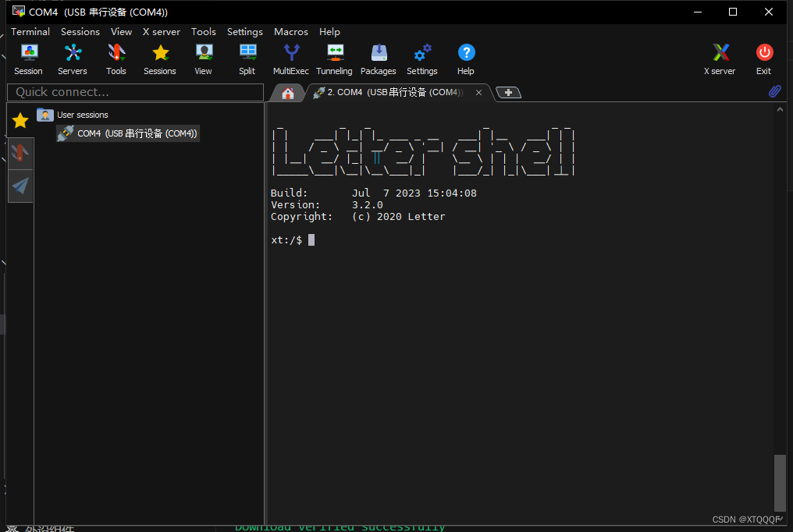Exit MobaXterm via the Exit button
This screenshot has width=793, height=532.
click(x=763, y=55)
